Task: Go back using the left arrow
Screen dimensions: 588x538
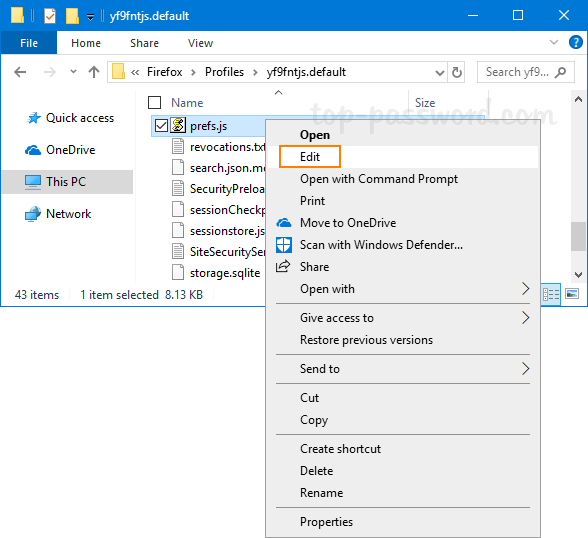Action: pos(20,72)
